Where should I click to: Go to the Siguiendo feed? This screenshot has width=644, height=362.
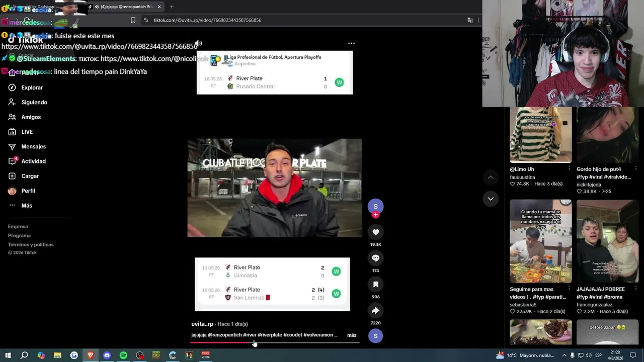click(28, 102)
